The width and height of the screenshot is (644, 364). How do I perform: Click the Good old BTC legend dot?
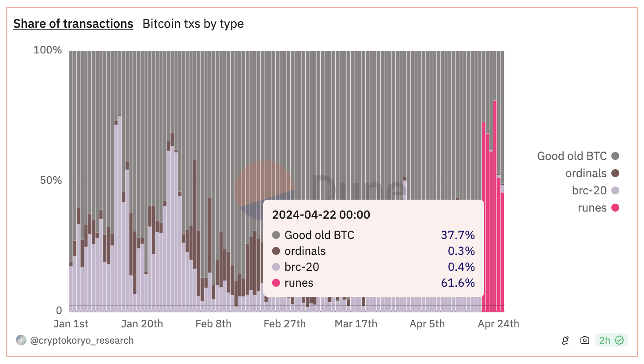pos(616,155)
